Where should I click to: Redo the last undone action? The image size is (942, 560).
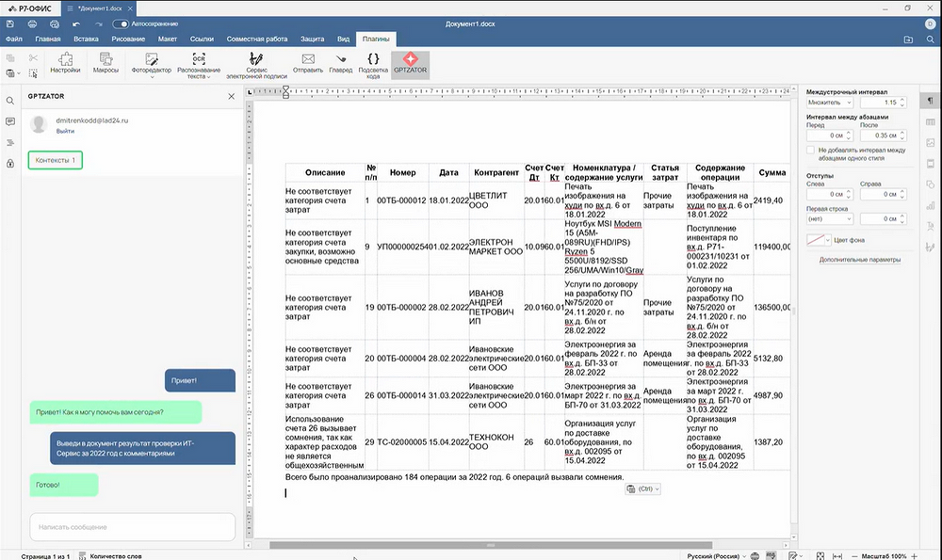[x=99, y=24]
